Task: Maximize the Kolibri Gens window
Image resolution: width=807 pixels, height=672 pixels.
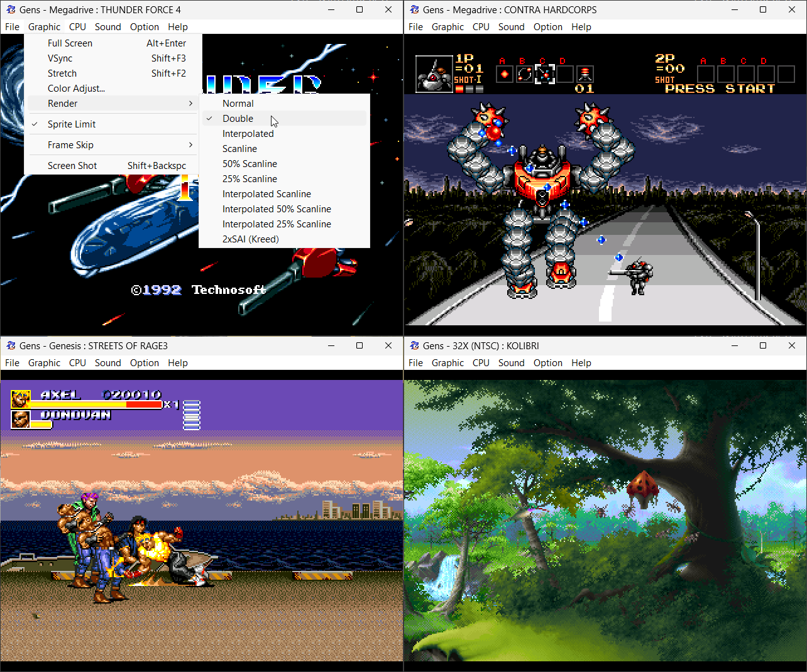Action: tap(763, 345)
